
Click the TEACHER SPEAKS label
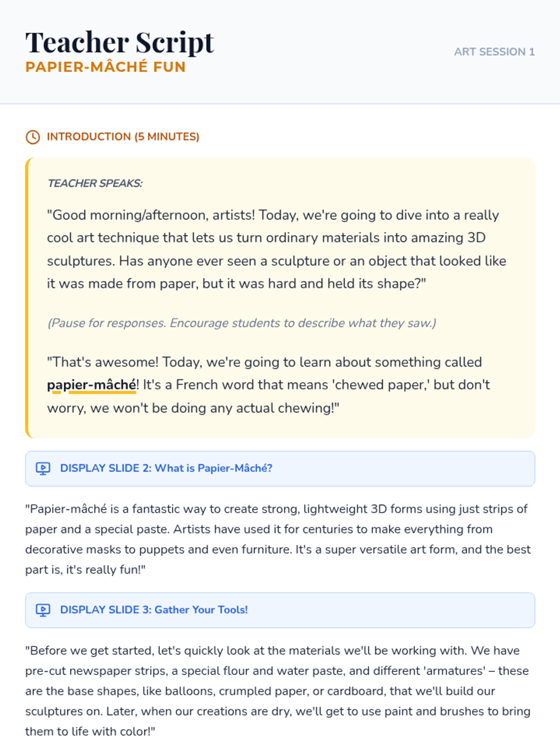point(95,183)
